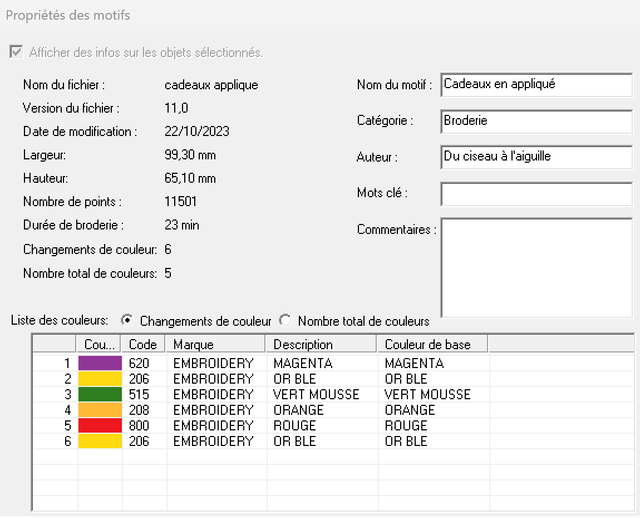
Task: Click the 'Auteur' input field
Action: 535,157
